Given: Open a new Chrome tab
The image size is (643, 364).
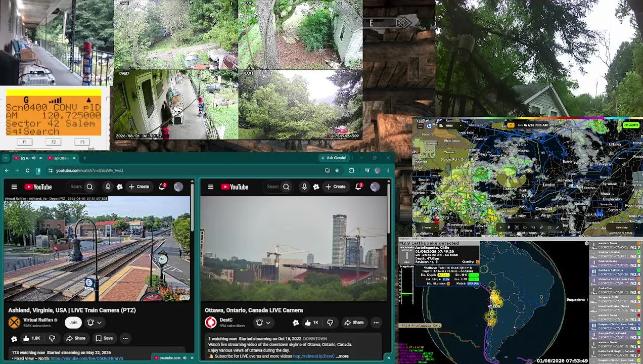Looking at the screenshot, I should tap(84, 158).
